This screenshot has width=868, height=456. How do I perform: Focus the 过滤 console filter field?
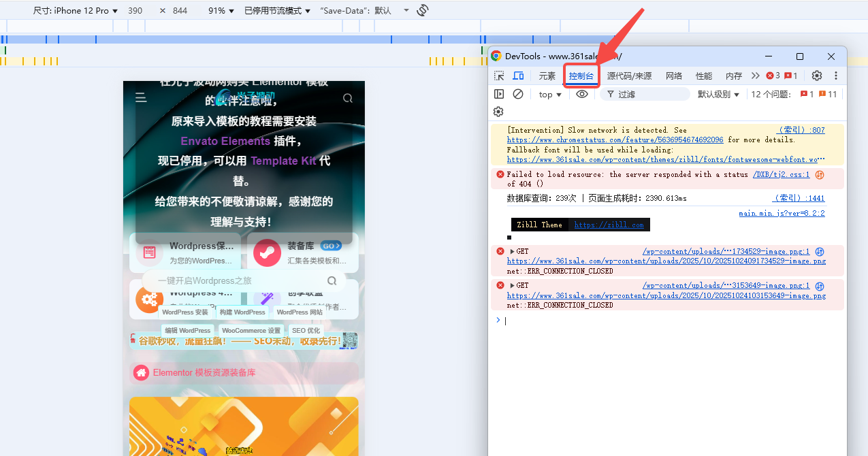click(x=645, y=95)
